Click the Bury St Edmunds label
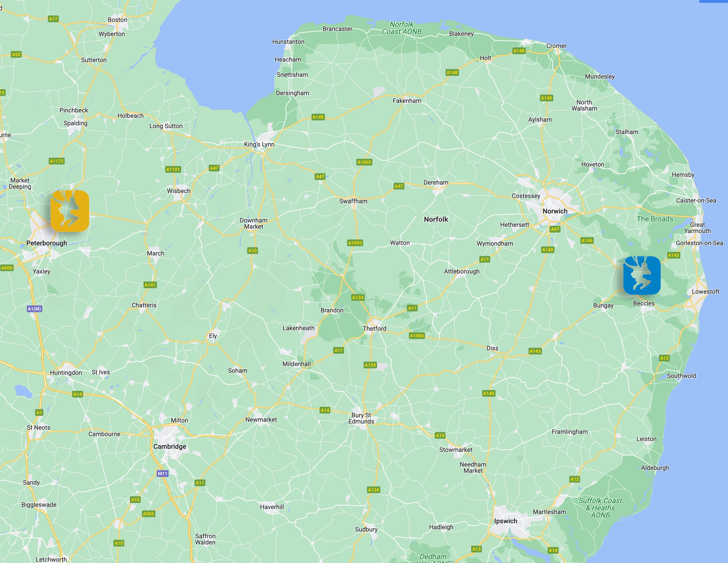The width and height of the screenshot is (728, 563). click(x=361, y=418)
